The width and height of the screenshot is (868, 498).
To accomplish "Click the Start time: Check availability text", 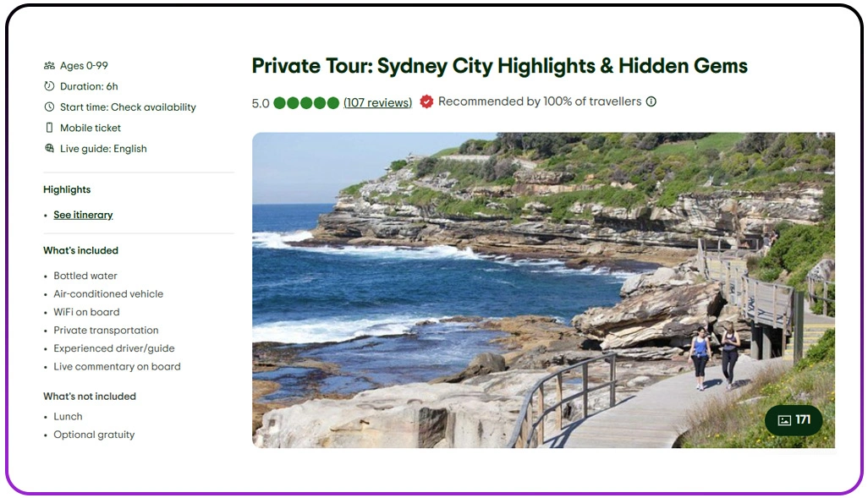I will point(128,107).
